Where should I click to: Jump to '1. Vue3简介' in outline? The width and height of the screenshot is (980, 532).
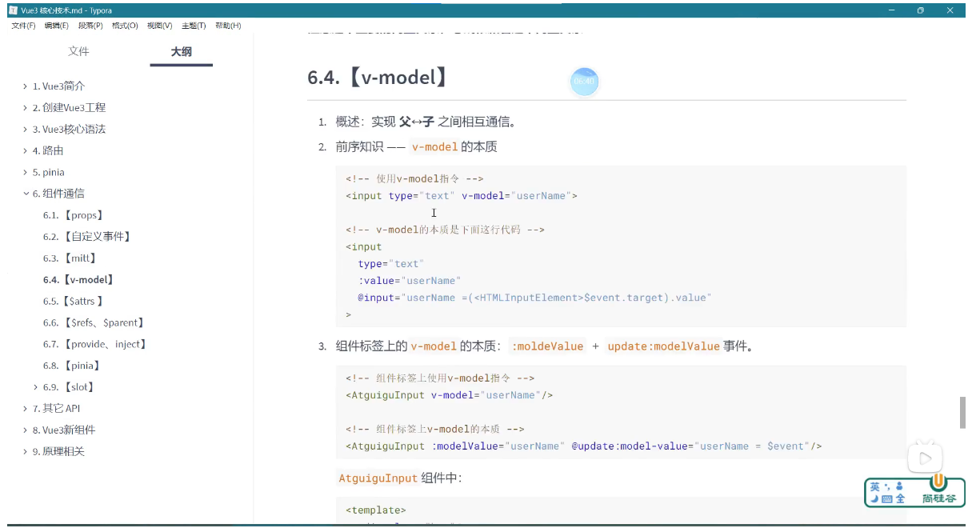pos(58,86)
